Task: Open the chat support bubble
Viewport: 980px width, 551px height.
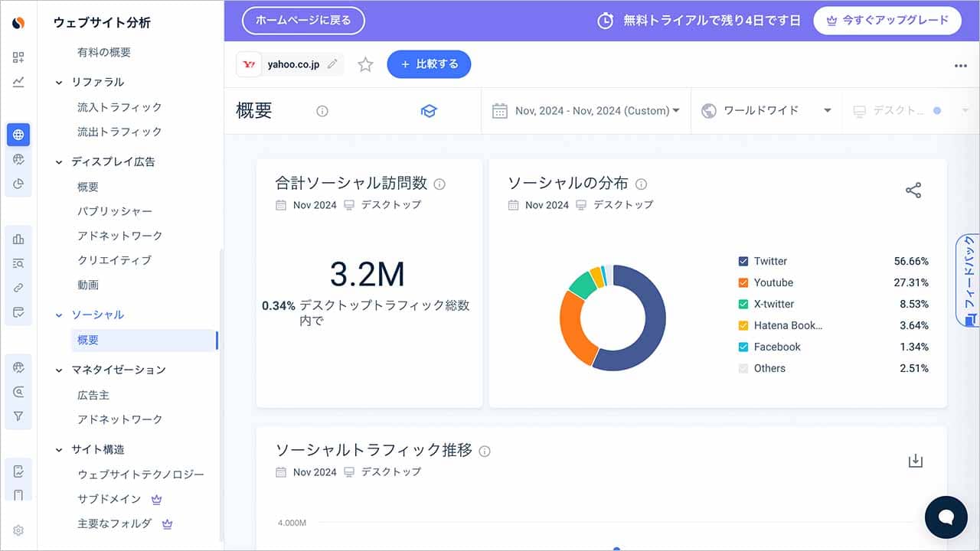Action: pyautogui.click(x=946, y=517)
